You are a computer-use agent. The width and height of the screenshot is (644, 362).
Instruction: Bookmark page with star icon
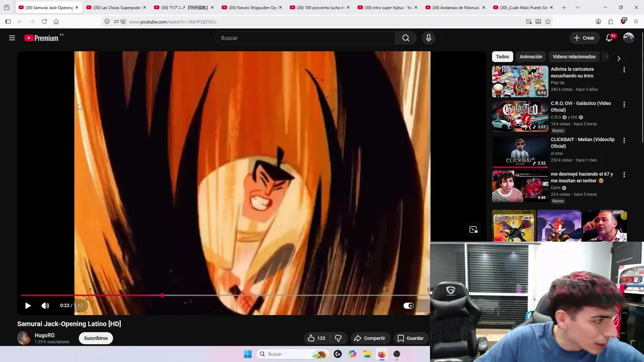pyautogui.click(x=547, y=22)
